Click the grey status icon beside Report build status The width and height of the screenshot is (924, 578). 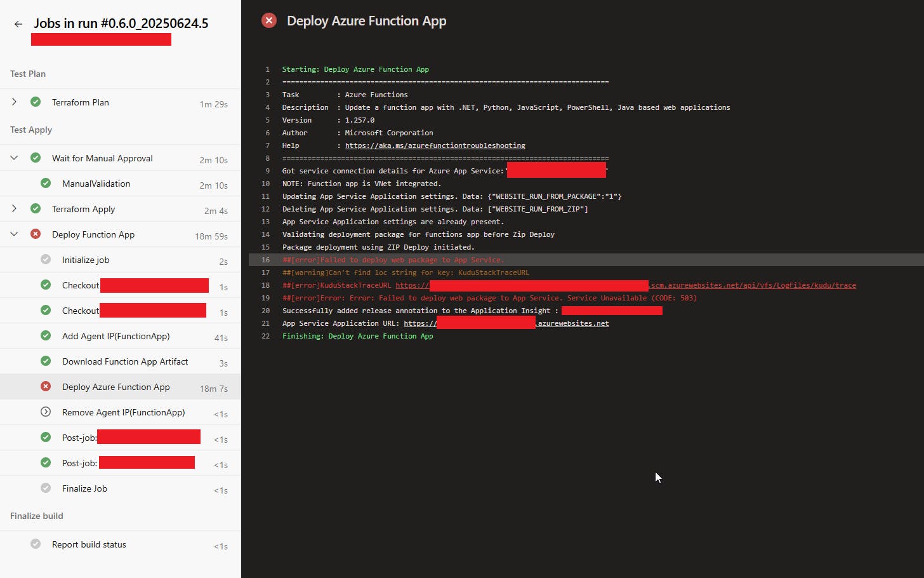coord(36,544)
